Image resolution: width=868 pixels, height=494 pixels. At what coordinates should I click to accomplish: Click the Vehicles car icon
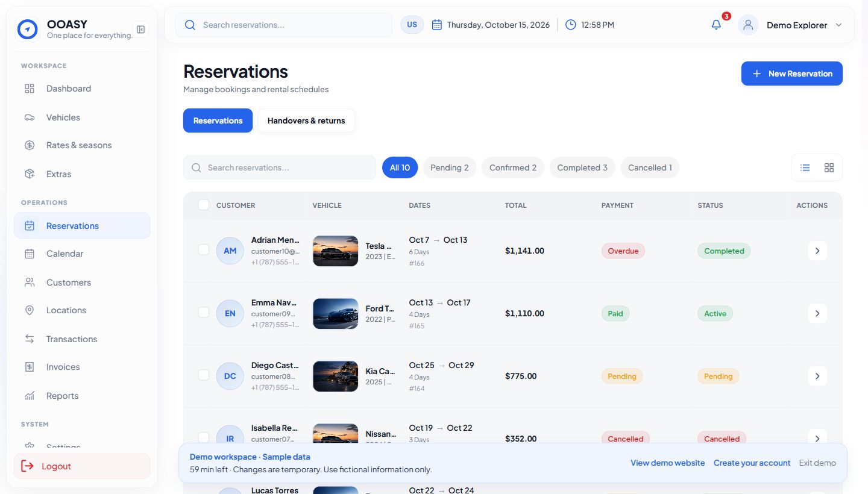pos(30,117)
